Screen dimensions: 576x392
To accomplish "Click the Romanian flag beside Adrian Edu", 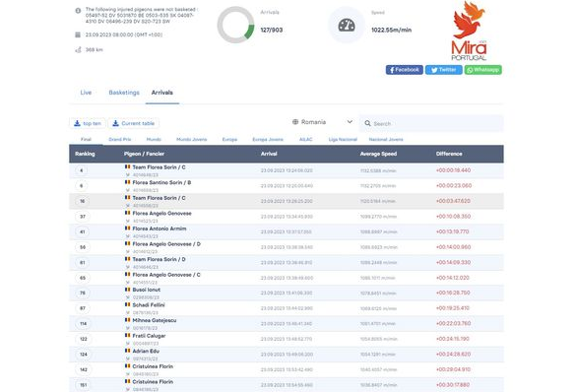I will click(127, 351).
